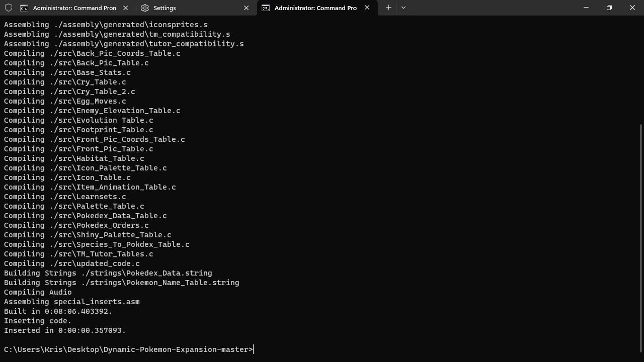The height and width of the screenshot is (362, 644).
Task: Close the entire terminal window
Action: pos(632,8)
